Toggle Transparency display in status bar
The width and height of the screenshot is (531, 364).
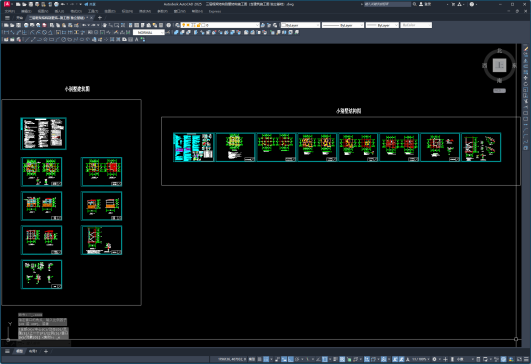342,359
